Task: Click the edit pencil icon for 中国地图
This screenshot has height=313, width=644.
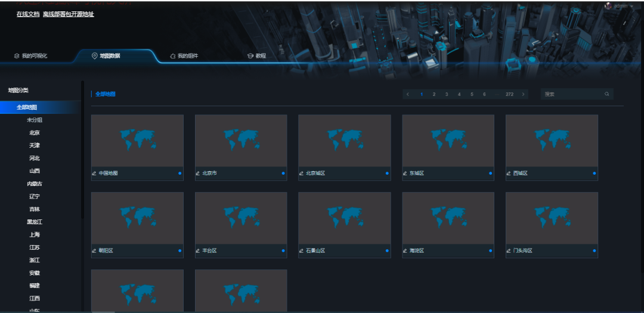Action: click(94, 173)
